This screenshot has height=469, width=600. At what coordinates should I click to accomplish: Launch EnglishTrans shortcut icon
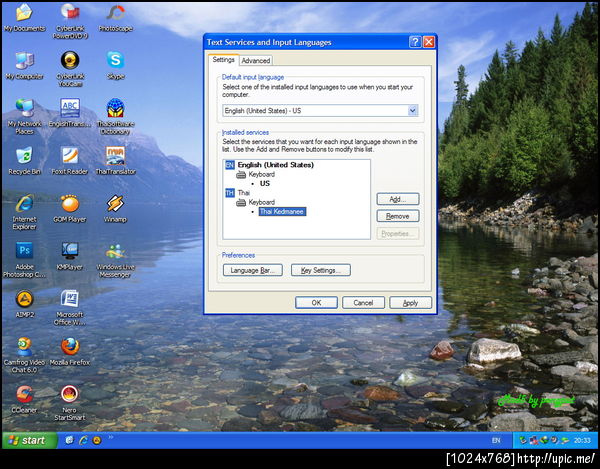coord(70,113)
